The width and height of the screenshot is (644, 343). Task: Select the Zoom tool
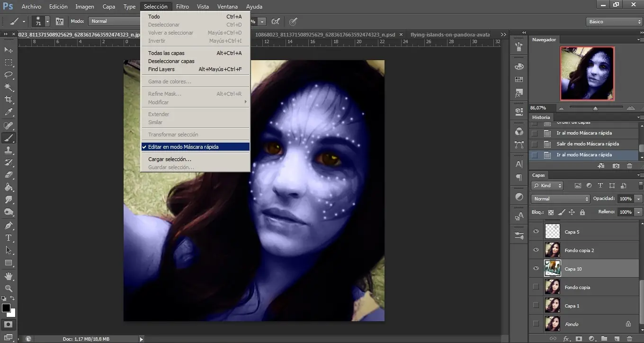tap(9, 288)
